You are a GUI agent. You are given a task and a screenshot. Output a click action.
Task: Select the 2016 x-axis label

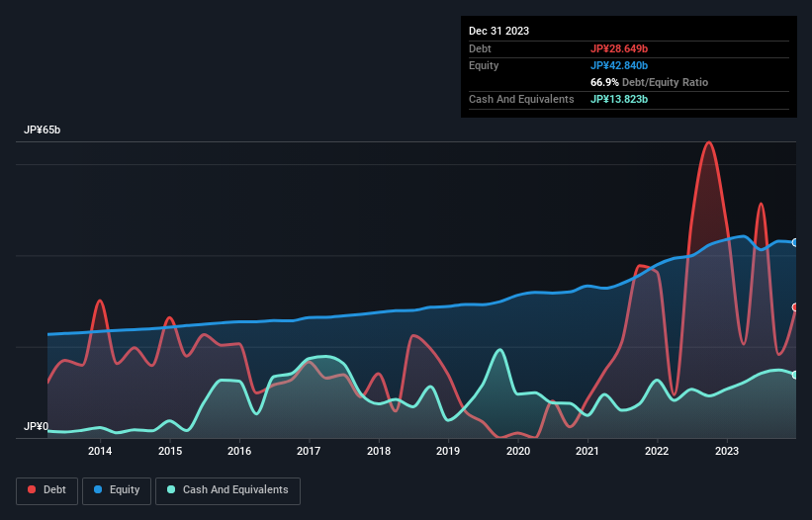pos(239,451)
